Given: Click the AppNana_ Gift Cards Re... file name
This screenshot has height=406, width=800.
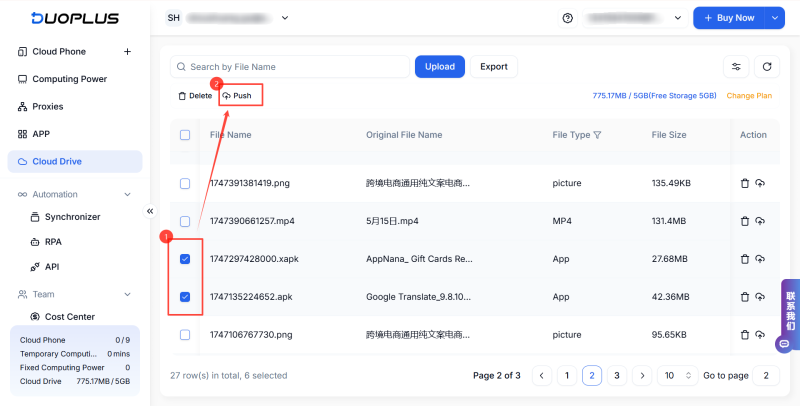Looking at the screenshot, I should click(x=419, y=259).
